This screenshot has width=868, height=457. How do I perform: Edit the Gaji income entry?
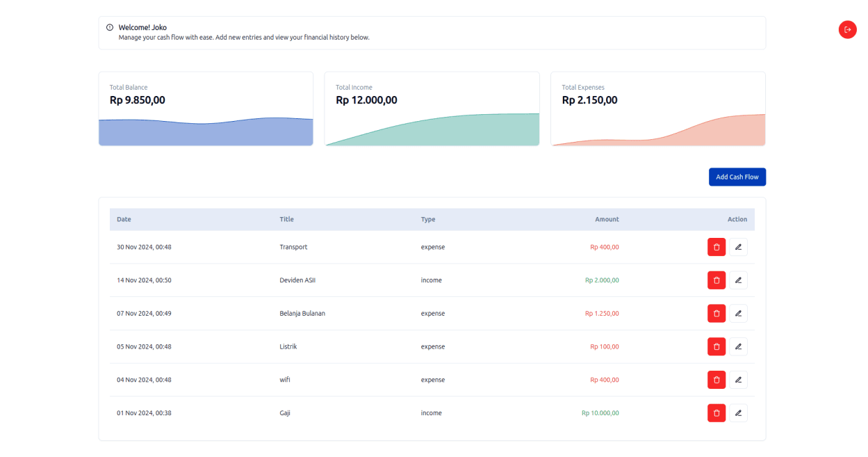coord(738,413)
